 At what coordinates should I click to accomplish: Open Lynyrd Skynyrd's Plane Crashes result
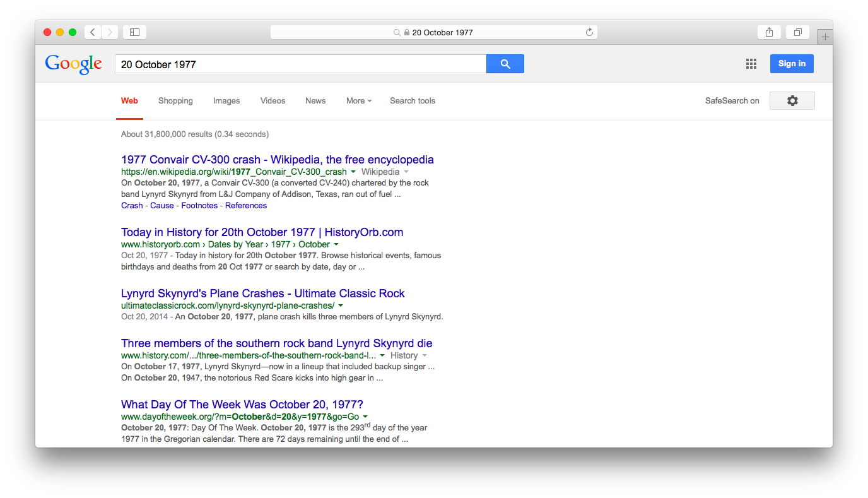263,293
